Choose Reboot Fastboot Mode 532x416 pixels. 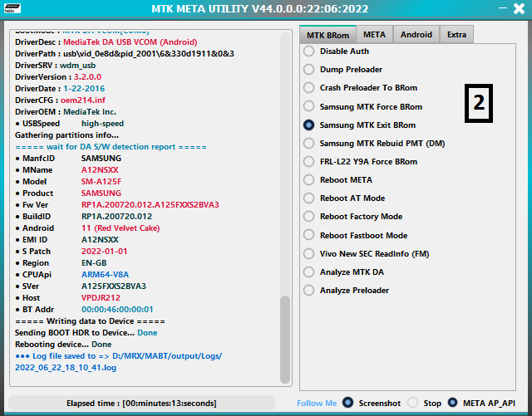356,236
